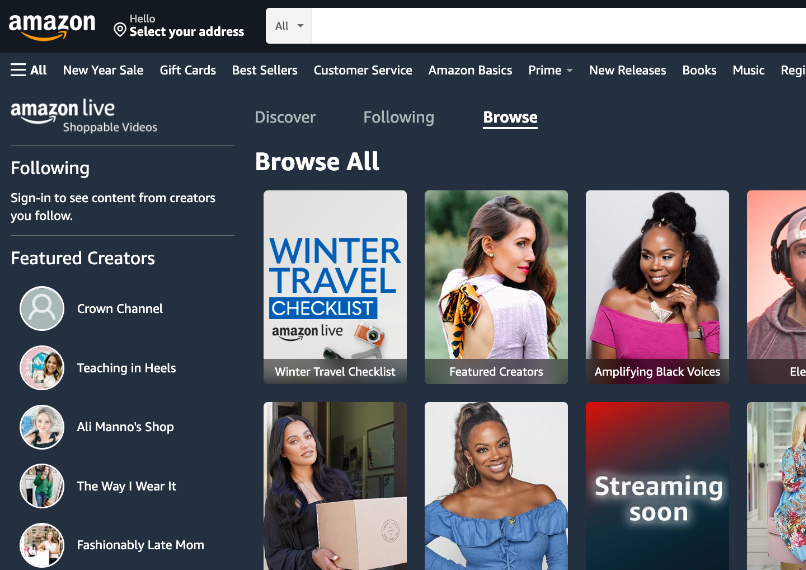Open Ali Manno's Shop link
Viewport: 806px width, 570px height.
[125, 427]
